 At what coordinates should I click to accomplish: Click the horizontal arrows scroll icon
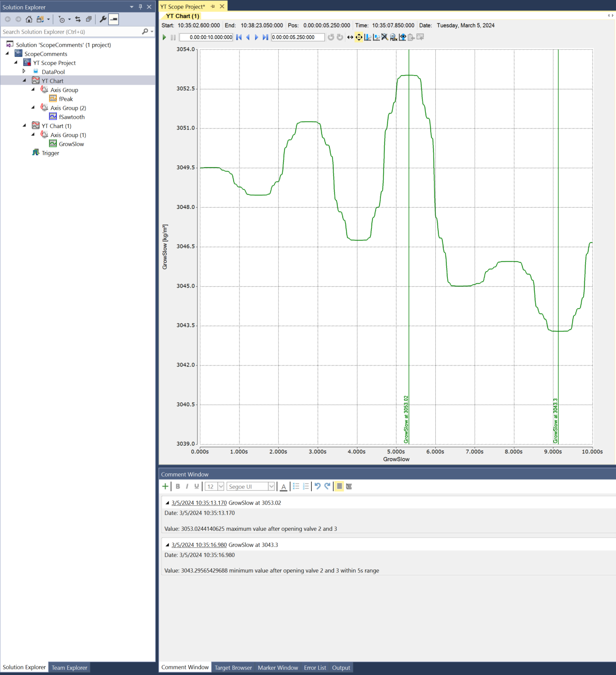(x=350, y=37)
